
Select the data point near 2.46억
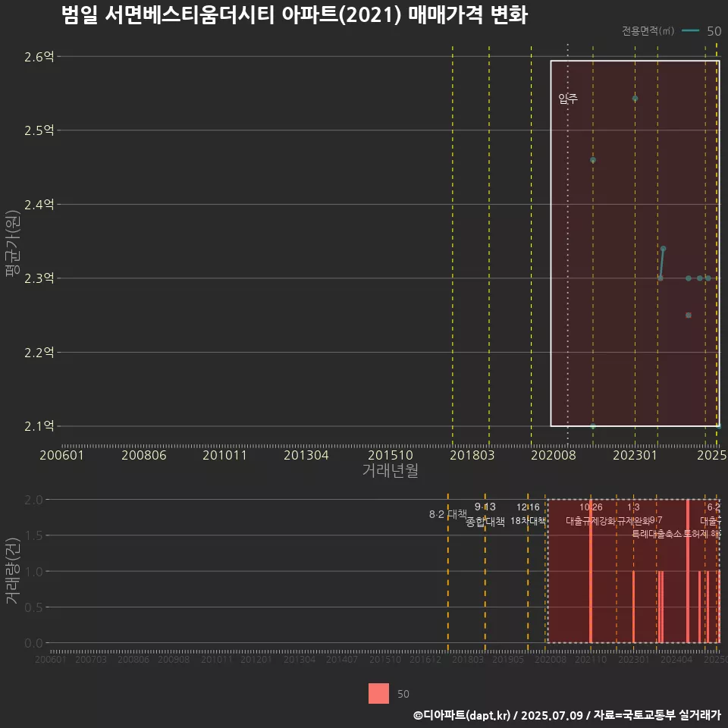tap(592, 160)
